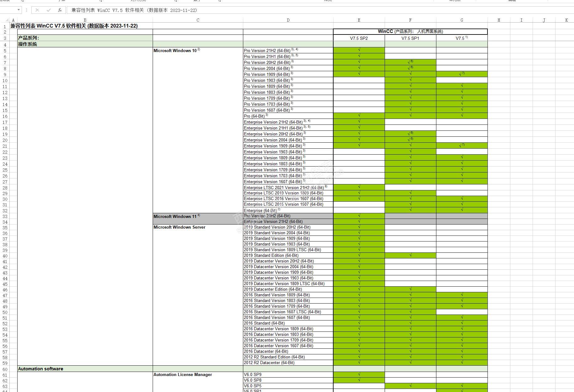Click the V7.5 SP1 header cell
Viewport: 574px width, 392px height.
pyautogui.click(x=410, y=38)
